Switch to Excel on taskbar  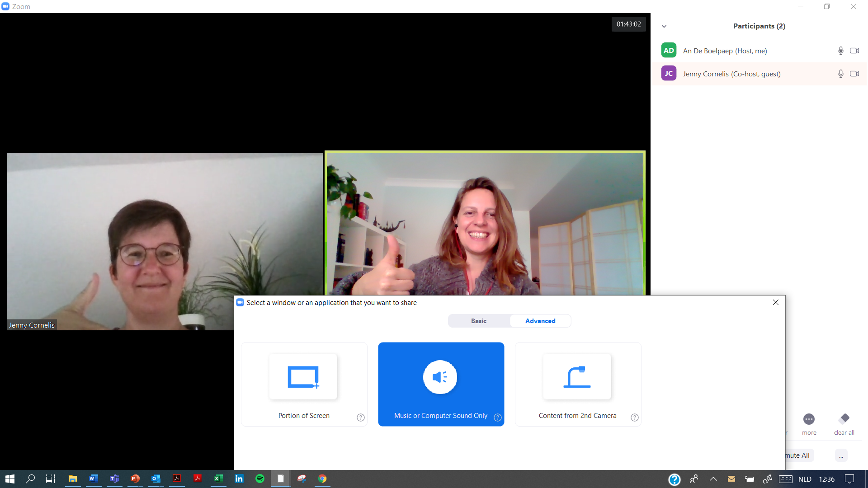(x=218, y=479)
